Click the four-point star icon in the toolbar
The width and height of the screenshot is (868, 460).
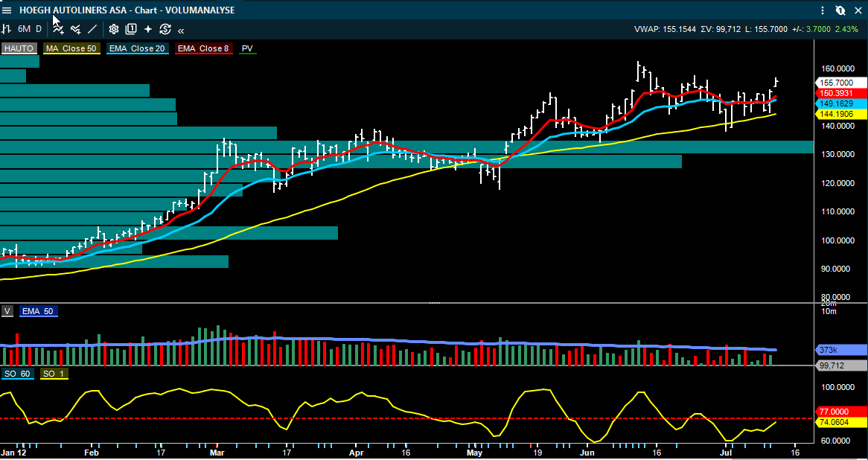tap(148, 29)
